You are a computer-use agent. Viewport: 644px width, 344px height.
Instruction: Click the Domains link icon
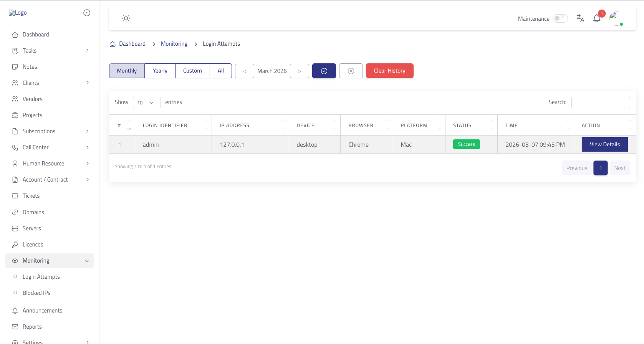tap(15, 212)
